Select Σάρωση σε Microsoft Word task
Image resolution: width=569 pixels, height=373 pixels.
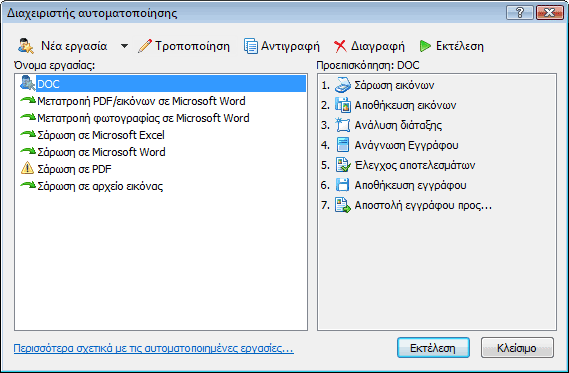pyautogui.click(x=101, y=152)
